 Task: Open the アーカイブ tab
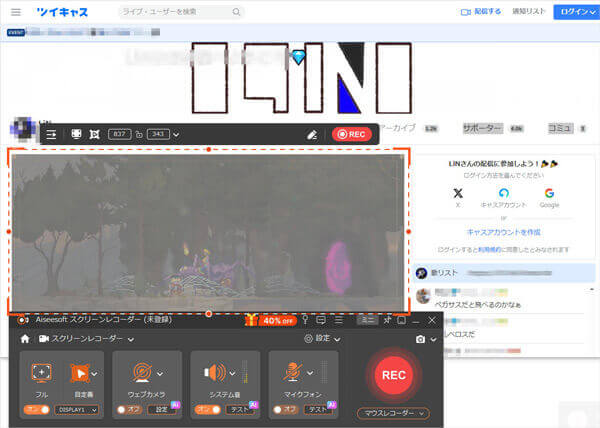(x=398, y=128)
